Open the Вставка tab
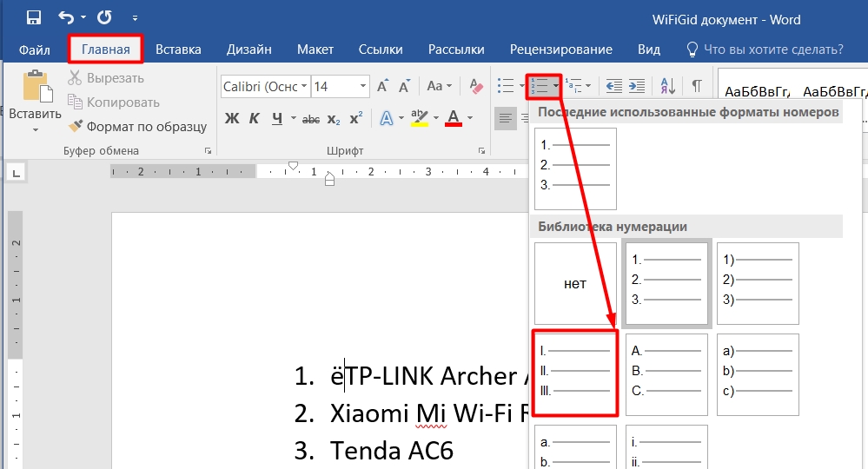868x469 pixels. [178, 50]
